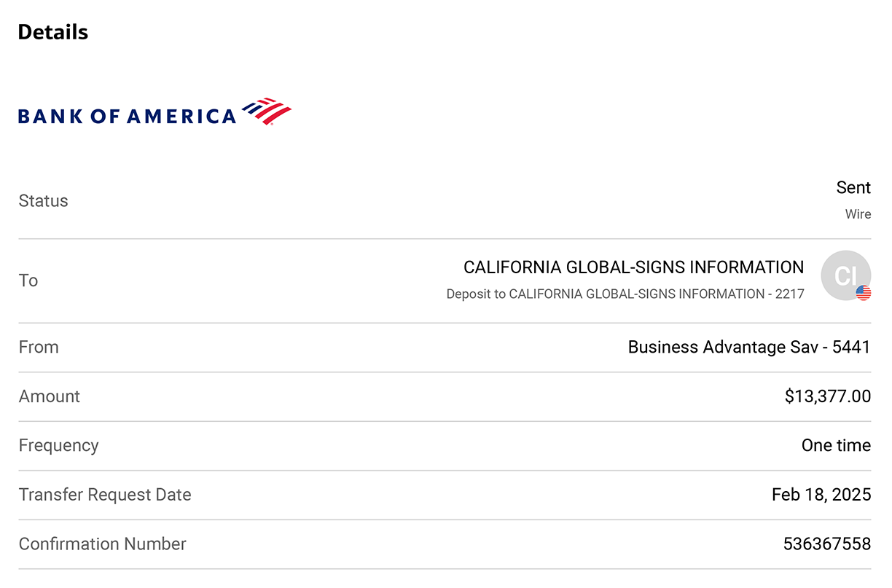Click the Status row label
892x588 pixels.
(x=43, y=201)
